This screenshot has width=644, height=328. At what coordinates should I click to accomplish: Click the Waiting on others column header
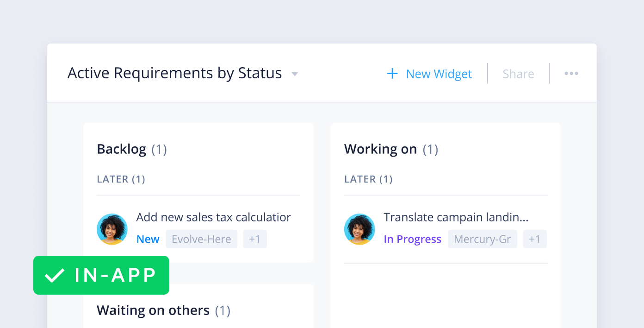[153, 310]
